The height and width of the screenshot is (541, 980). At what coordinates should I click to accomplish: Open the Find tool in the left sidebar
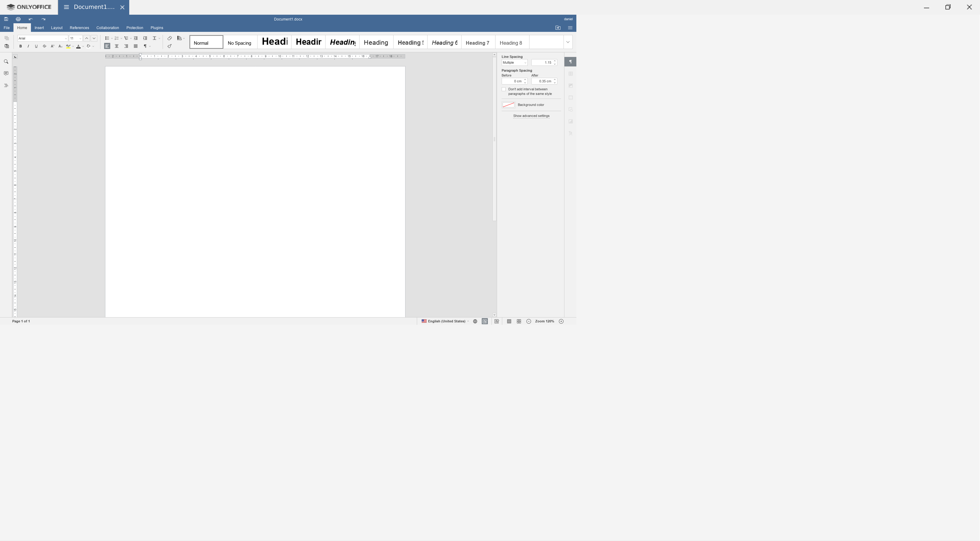(x=6, y=61)
